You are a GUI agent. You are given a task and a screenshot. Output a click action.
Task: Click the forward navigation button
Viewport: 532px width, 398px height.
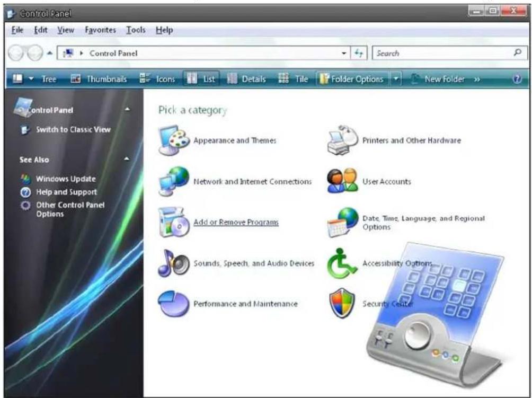[35, 53]
